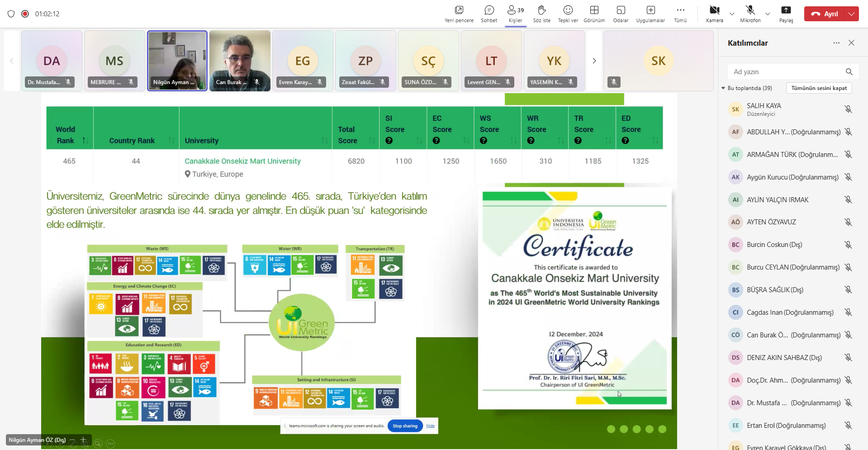Open the Uygulamalar apps icon

pos(650,14)
